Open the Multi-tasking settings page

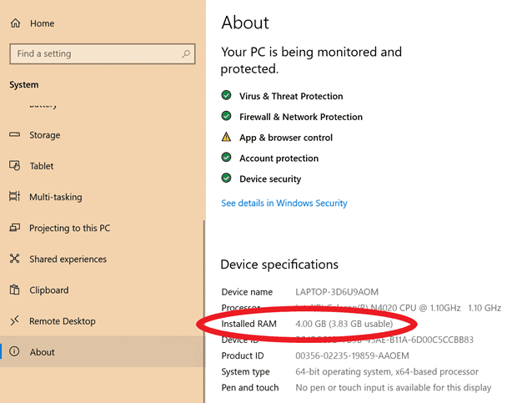click(x=55, y=197)
